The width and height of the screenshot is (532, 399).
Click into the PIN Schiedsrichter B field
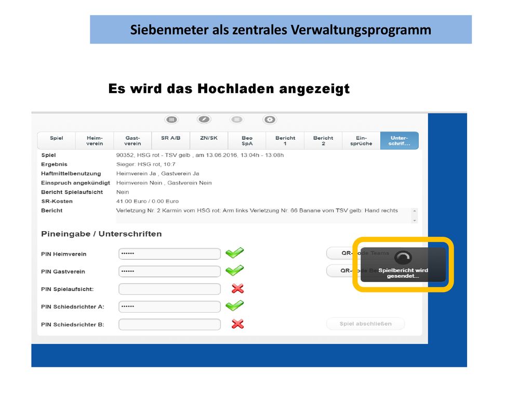(170, 324)
